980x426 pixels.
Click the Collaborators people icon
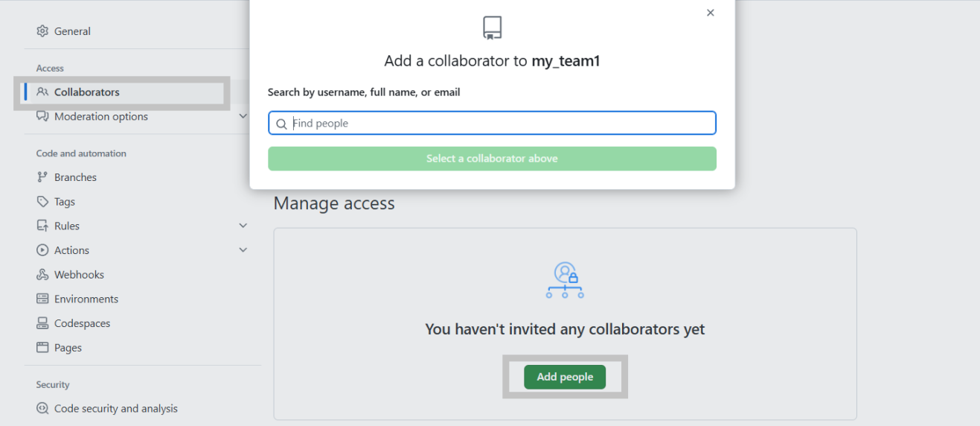click(x=42, y=92)
